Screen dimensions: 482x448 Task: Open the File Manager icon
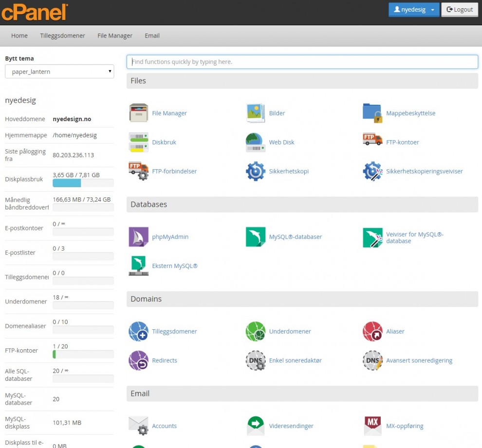coord(138,113)
